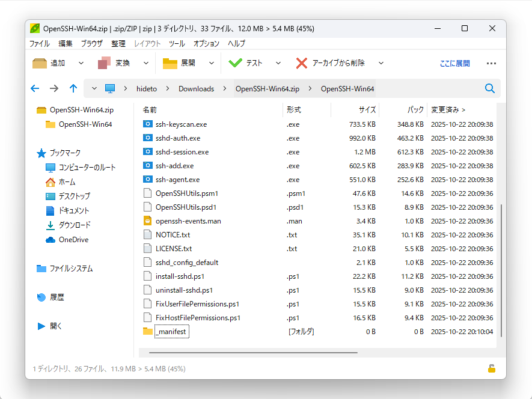
Task: Click the play triangle icon beside 開く
Action: 41,326
